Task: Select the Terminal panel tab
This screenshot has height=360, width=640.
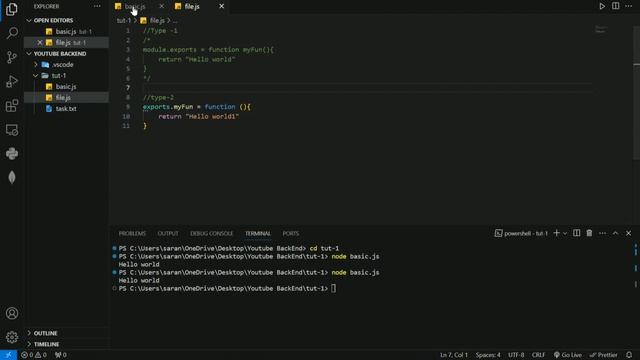Action: pyautogui.click(x=258, y=233)
